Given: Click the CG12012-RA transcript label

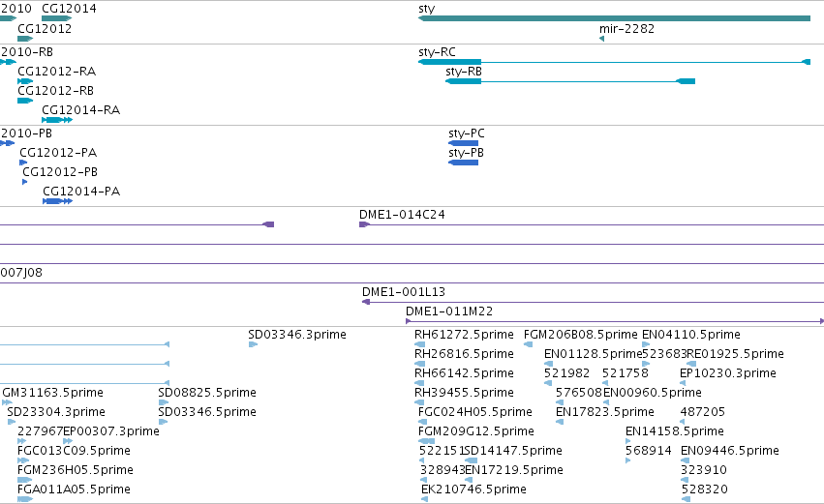Looking at the screenshot, I should click(57, 72).
